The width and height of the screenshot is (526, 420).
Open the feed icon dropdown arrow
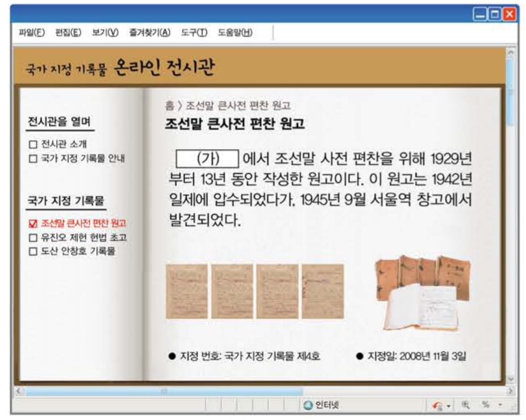(x=449, y=405)
